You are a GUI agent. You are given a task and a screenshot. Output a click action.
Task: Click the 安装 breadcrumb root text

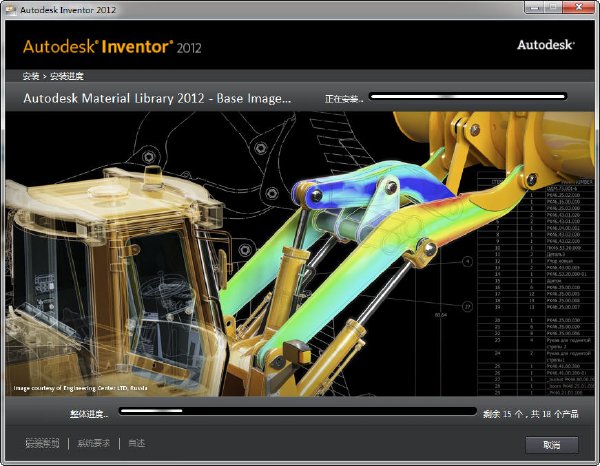click(31, 76)
